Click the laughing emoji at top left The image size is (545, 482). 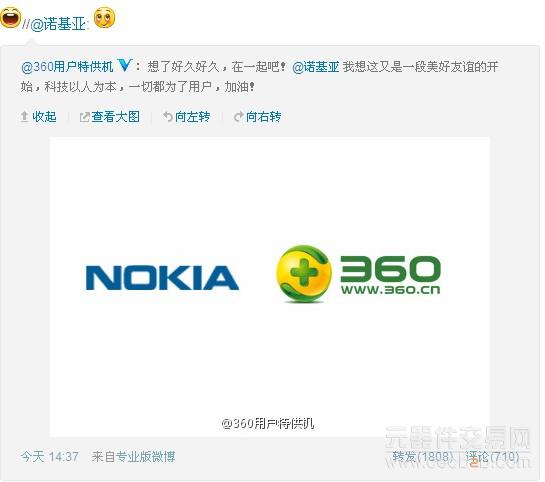(10, 17)
